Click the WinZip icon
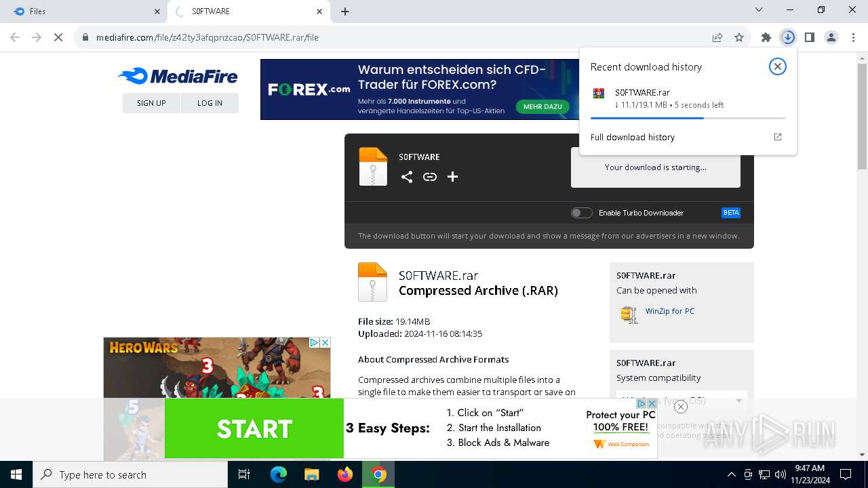 tap(629, 314)
